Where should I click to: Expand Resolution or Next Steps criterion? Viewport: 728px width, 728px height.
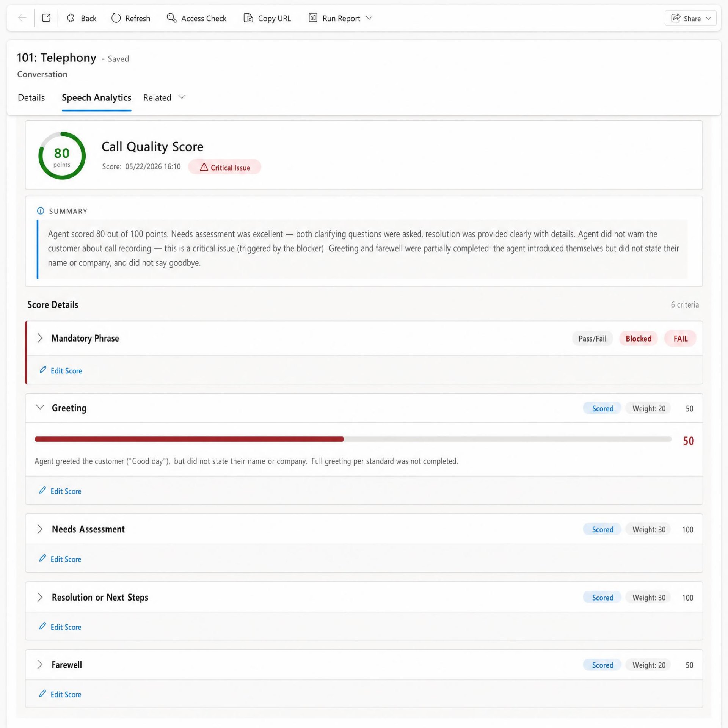[x=40, y=597]
